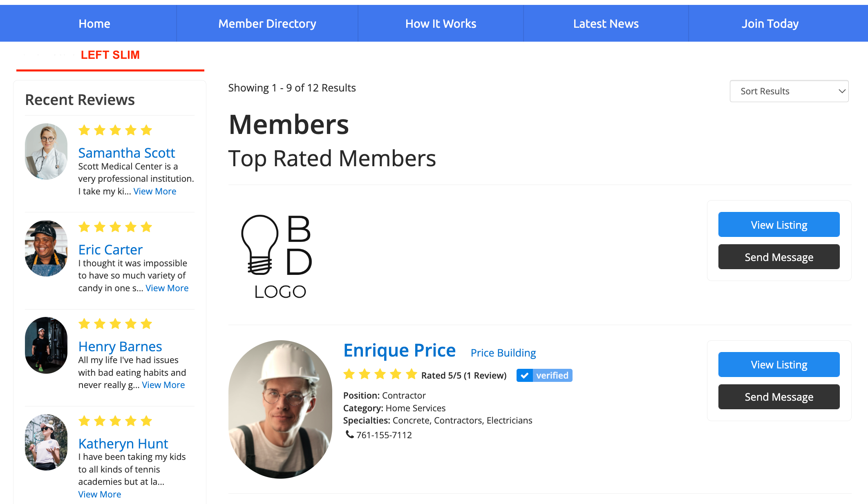Screen dimensions: 868x504
Task: Open the Price Building company link
Action: click(503, 352)
